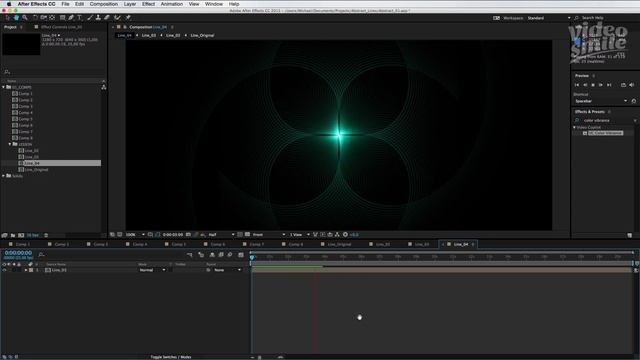
Task: Select the Rectangle shape tool
Action: point(62,18)
